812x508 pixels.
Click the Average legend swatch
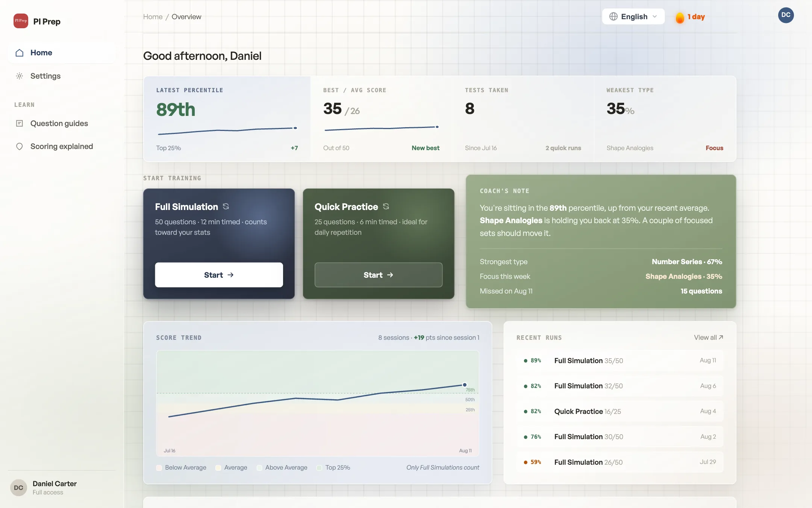(x=218, y=468)
